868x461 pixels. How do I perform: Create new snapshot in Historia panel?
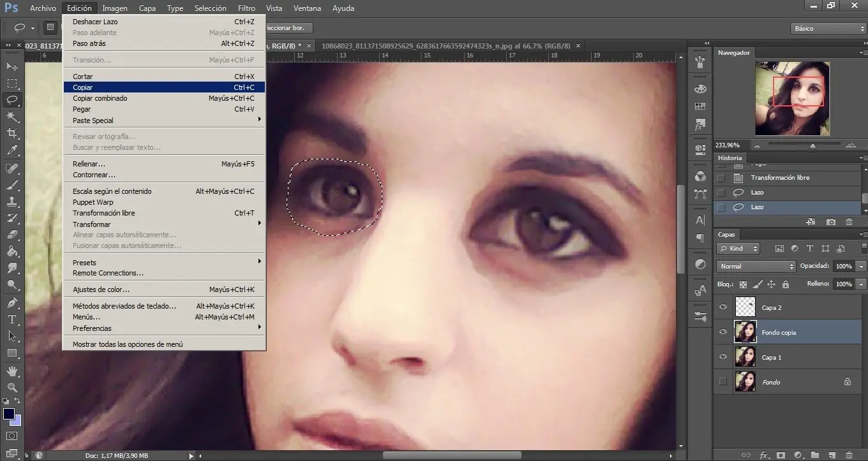pos(831,222)
